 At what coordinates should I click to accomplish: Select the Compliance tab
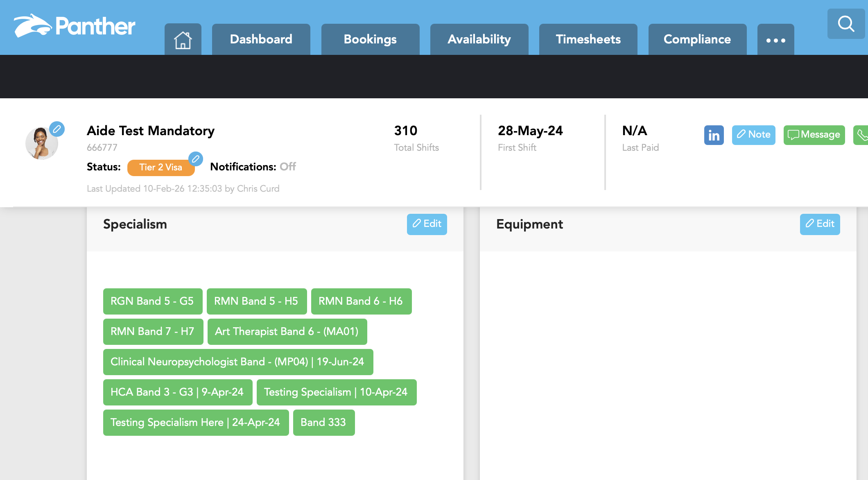697,40
